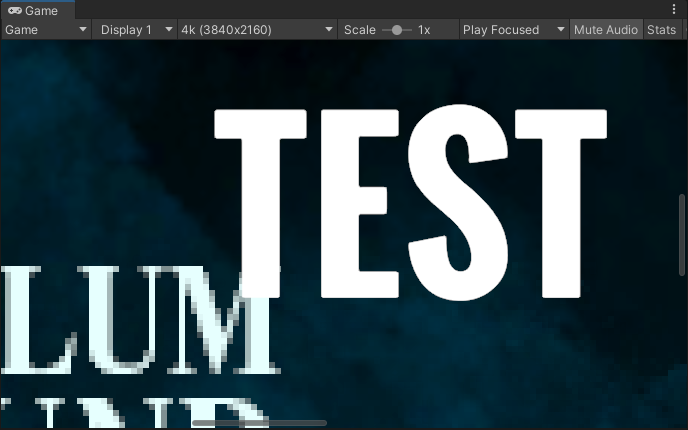Expand the Display 1 dropdown
Viewport: 688px width, 430px height.
pos(136,30)
